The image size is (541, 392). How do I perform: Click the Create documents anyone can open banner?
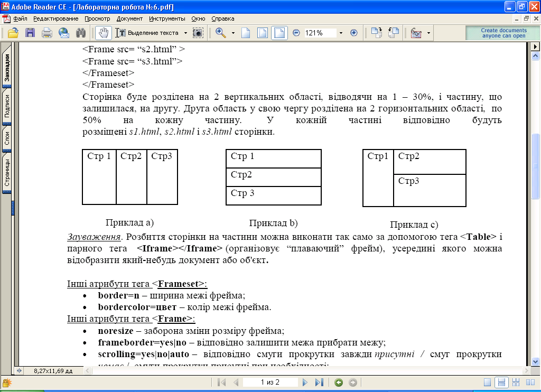[x=503, y=33]
